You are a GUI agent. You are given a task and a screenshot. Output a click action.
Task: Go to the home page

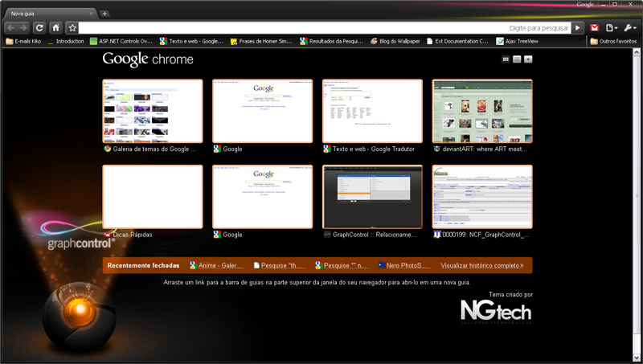pyautogui.click(x=55, y=28)
